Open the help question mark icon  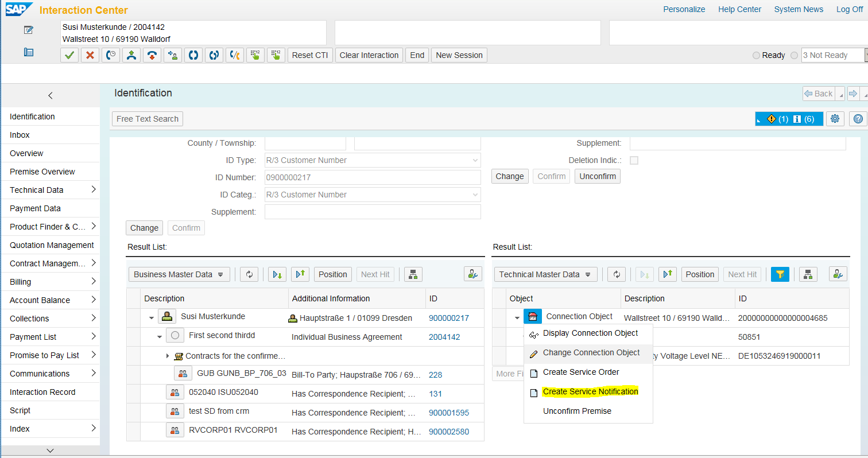tap(858, 119)
